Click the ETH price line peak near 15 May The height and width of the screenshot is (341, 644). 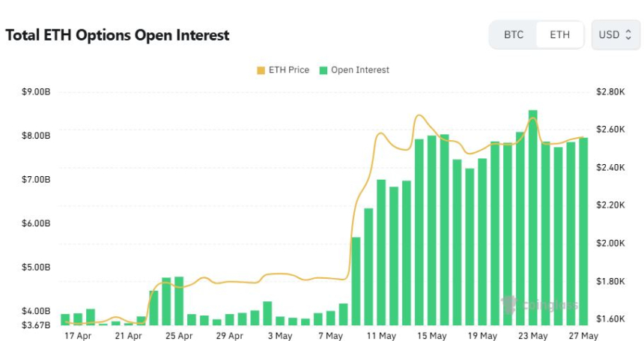419,115
